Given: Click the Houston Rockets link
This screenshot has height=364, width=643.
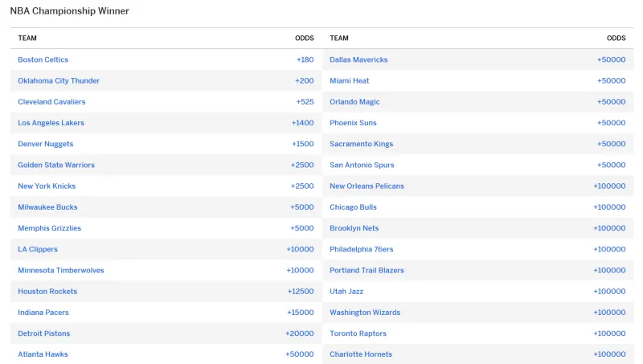Looking at the screenshot, I should [47, 291].
